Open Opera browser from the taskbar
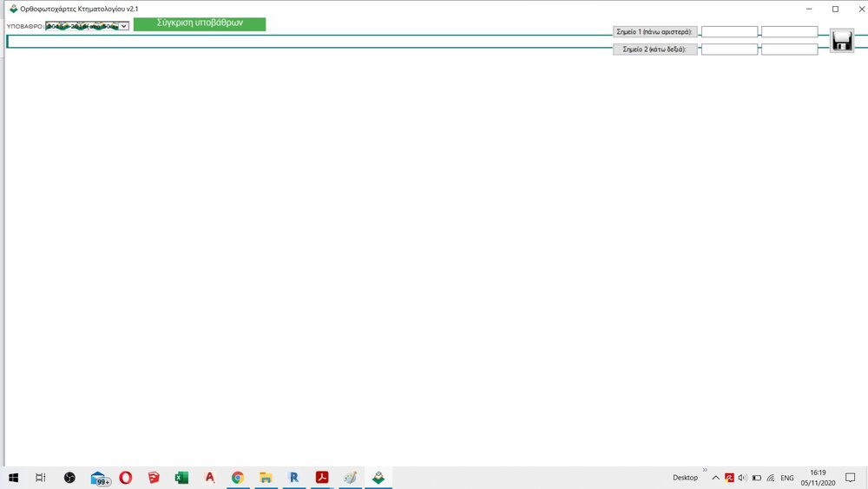 tap(126, 478)
